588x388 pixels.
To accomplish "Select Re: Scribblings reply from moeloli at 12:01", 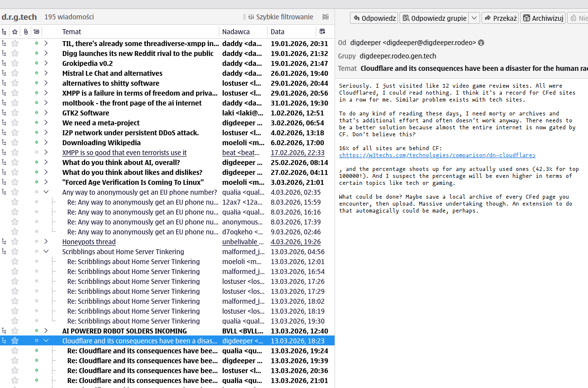I will pyautogui.click(x=167, y=262).
